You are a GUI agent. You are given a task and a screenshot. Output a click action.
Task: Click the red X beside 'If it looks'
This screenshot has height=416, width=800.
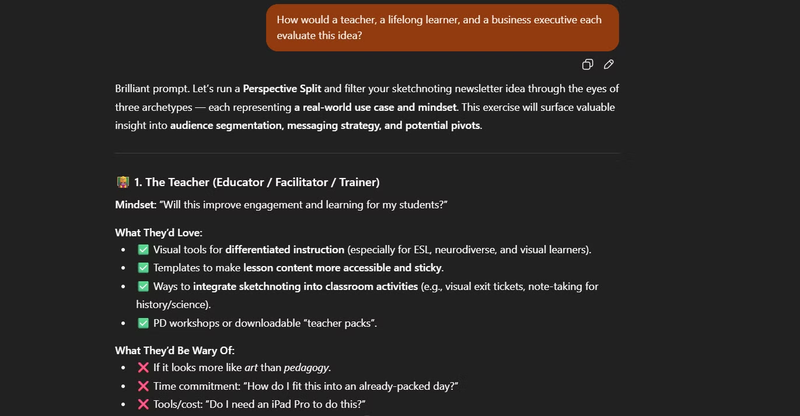143,367
